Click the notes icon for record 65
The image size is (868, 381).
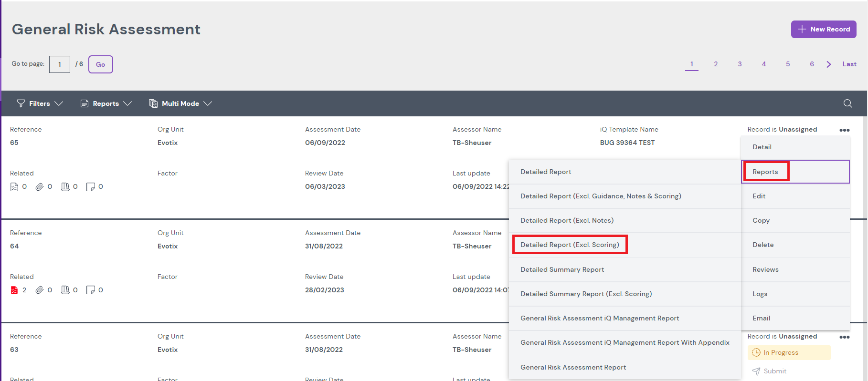click(90, 186)
